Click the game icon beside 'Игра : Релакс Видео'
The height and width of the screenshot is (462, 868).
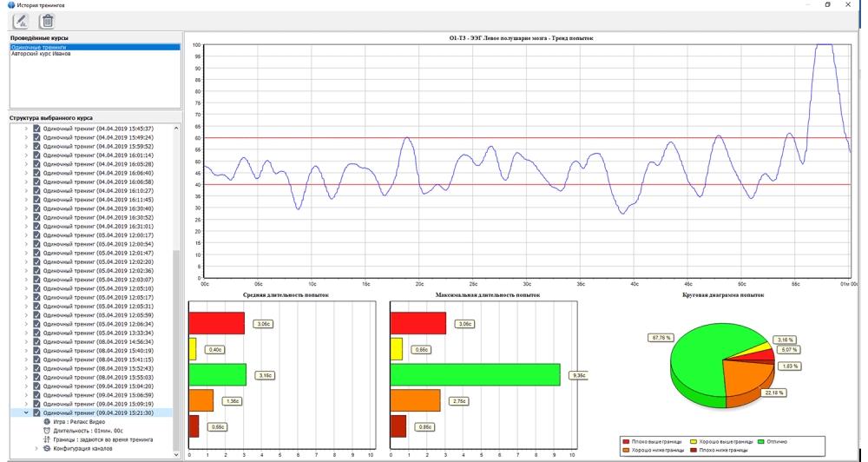click(46, 422)
